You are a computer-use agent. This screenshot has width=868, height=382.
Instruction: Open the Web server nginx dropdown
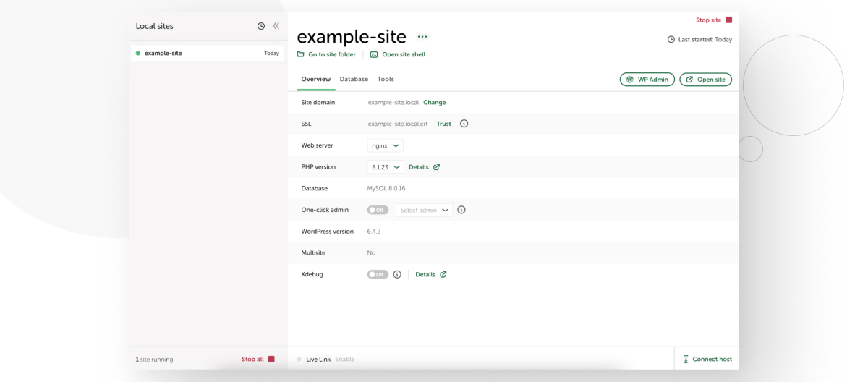pos(385,145)
